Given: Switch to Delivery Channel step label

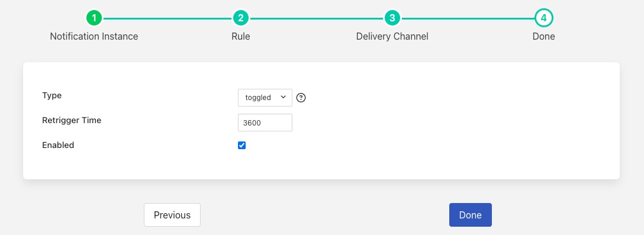Looking at the screenshot, I should pyautogui.click(x=392, y=36).
